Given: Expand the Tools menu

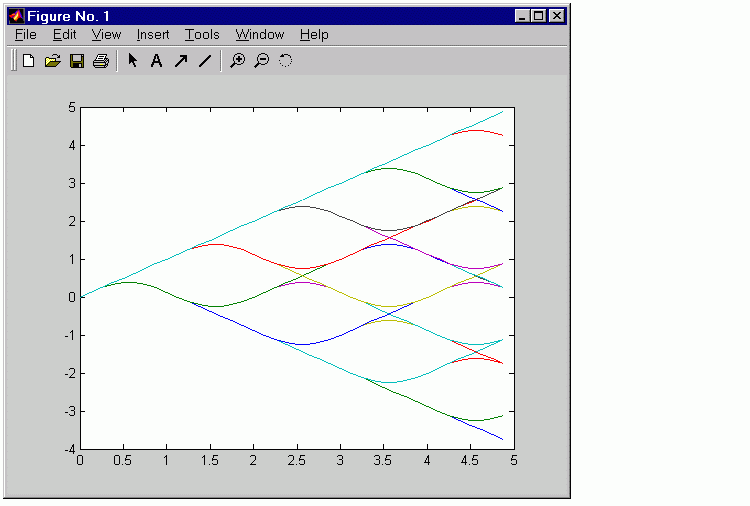Looking at the screenshot, I should 202,35.
